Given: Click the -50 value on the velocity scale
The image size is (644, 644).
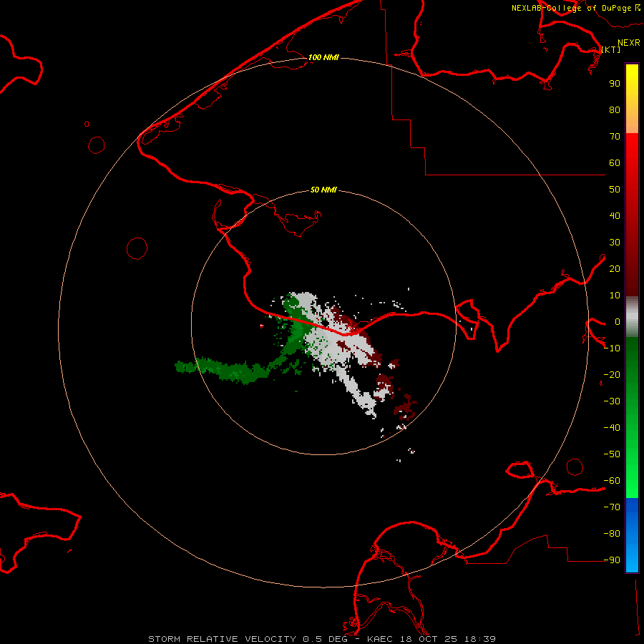Looking at the screenshot, I should pyautogui.click(x=612, y=454).
